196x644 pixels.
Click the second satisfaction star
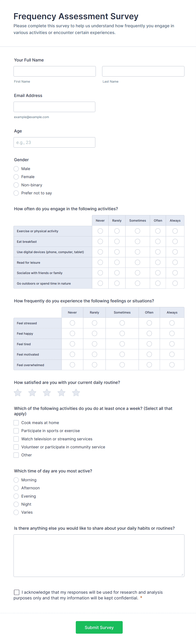click(x=32, y=393)
